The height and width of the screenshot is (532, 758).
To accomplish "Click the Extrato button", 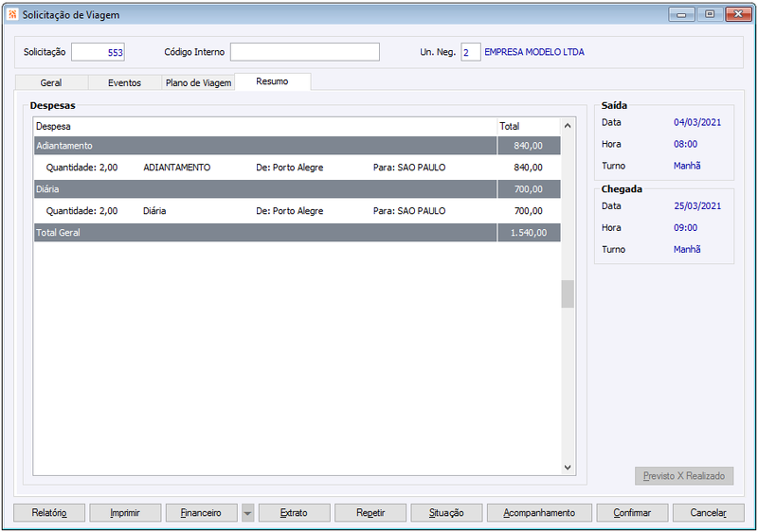I will 294,513.
